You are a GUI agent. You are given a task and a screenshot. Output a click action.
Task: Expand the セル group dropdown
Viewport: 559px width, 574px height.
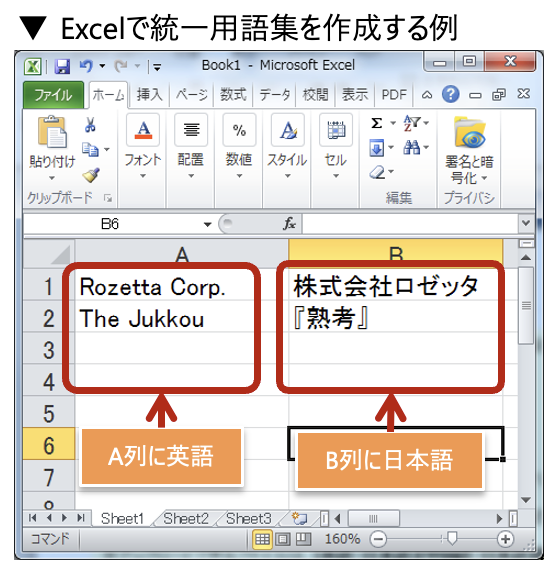click(336, 176)
